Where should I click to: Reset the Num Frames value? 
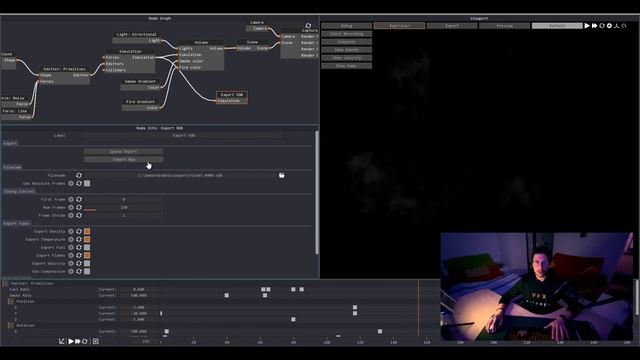point(79,207)
